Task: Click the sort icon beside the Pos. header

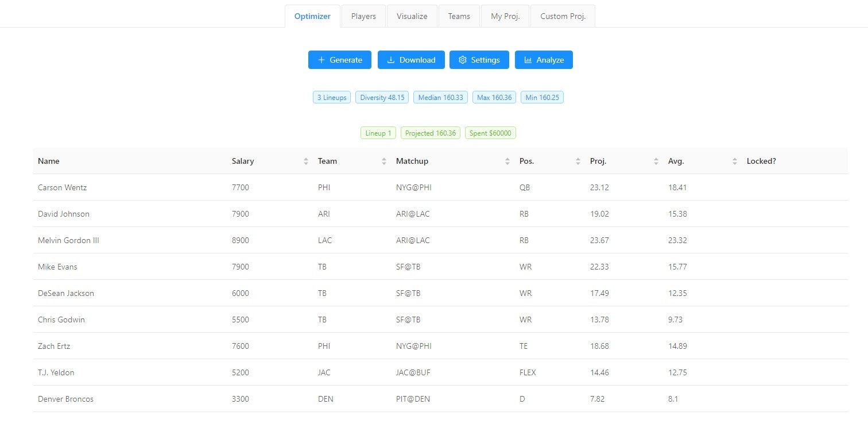Action: tap(578, 161)
